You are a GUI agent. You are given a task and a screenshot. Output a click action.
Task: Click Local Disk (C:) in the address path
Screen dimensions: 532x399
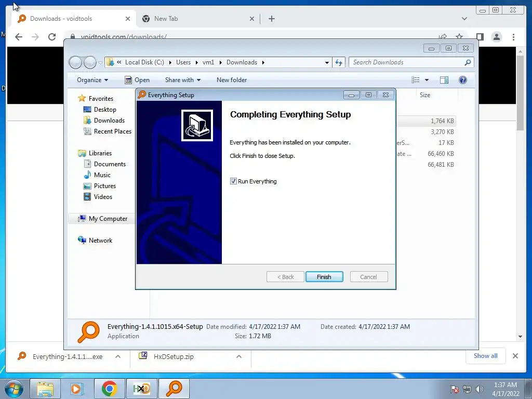click(144, 62)
